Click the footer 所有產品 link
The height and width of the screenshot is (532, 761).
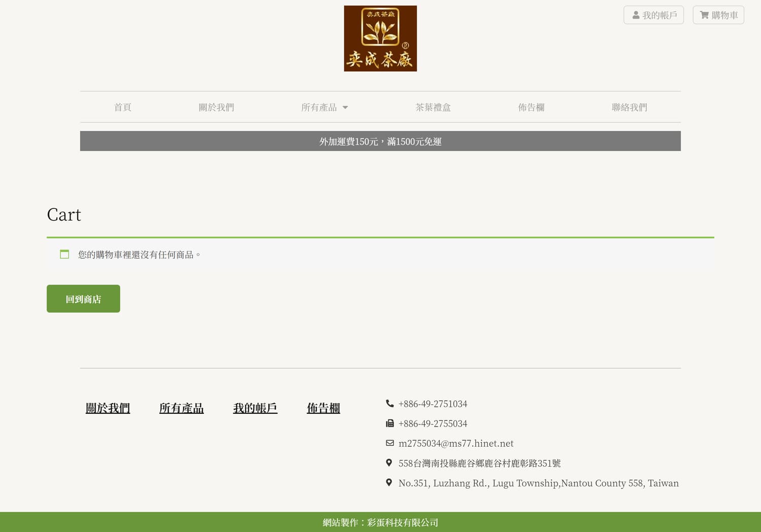pyautogui.click(x=182, y=408)
